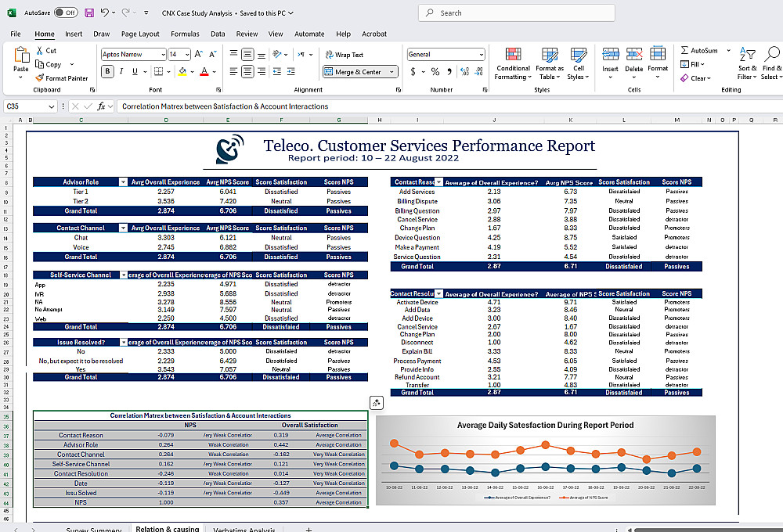Viewport: 783px width, 532px height.
Task: Click the Save icon in title bar
Action: tap(89, 13)
